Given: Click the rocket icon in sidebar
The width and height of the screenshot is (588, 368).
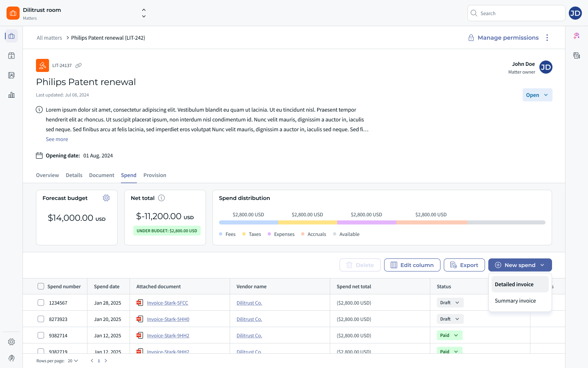Looking at the screenshot, I should (x=11, y=358).
